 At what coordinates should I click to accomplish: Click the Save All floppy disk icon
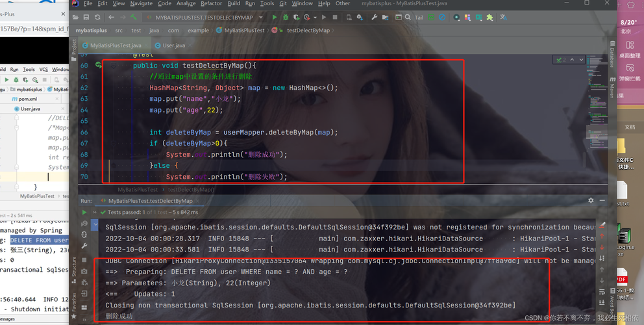(x=86, y=18)
